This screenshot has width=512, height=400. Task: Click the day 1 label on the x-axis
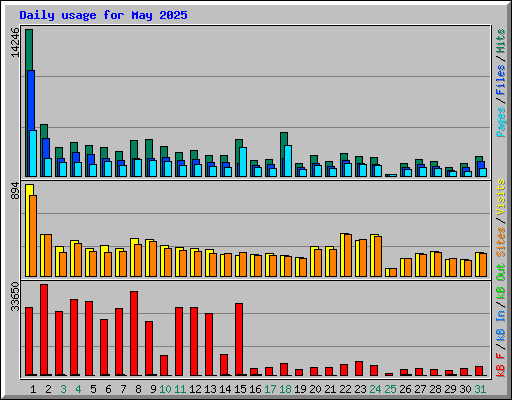tap(33, 389)
